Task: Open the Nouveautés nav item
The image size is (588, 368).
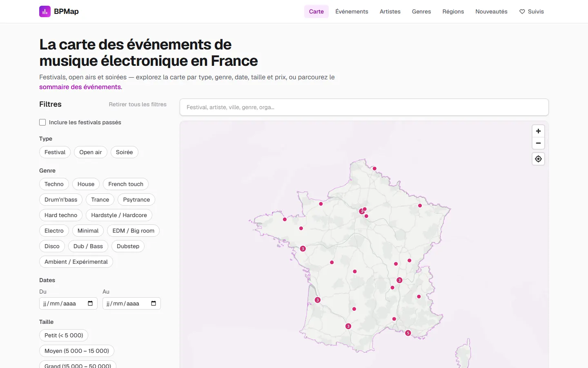Action: [491, 11]
